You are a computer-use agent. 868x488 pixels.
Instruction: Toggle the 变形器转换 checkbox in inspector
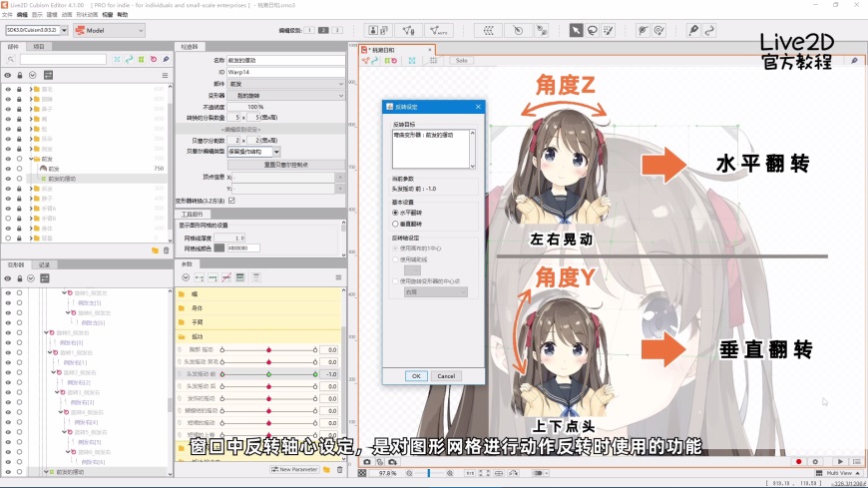point(231,201)
